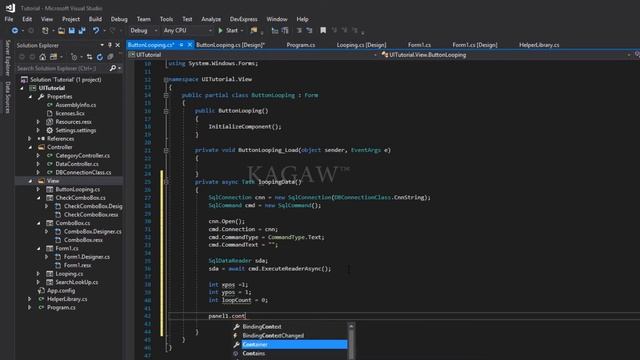The image size is (640, 360).
Task: Click the bookmark icon in toolbar
Action: click(323, 31)
